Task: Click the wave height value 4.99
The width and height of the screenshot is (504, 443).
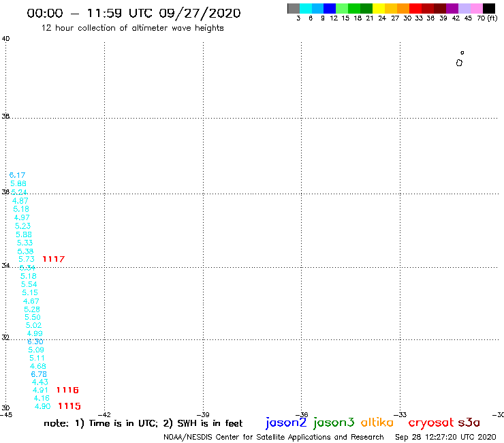Action: [x=35, y=333]
